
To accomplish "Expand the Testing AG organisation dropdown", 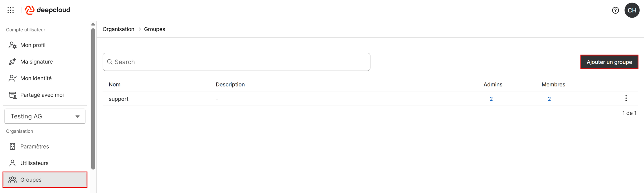I will click(45, 116).
